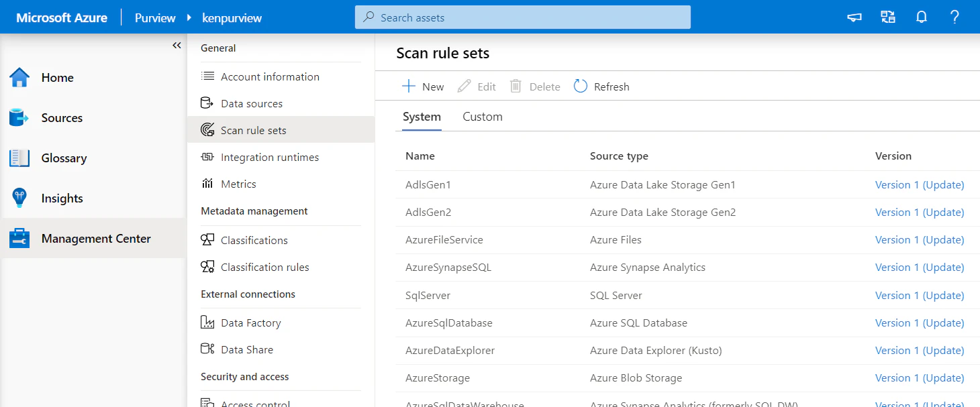This screenshot has height=407, width=980.
Task: Open Version 1 (Update) for SqlServer
Action: pyautogui.click(x=920, y=295)
